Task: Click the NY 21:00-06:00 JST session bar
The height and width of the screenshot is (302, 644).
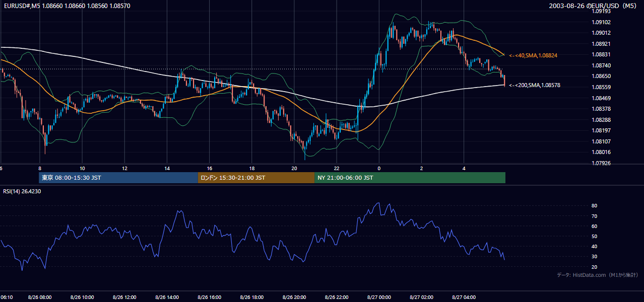Action: tap(410, 178)
